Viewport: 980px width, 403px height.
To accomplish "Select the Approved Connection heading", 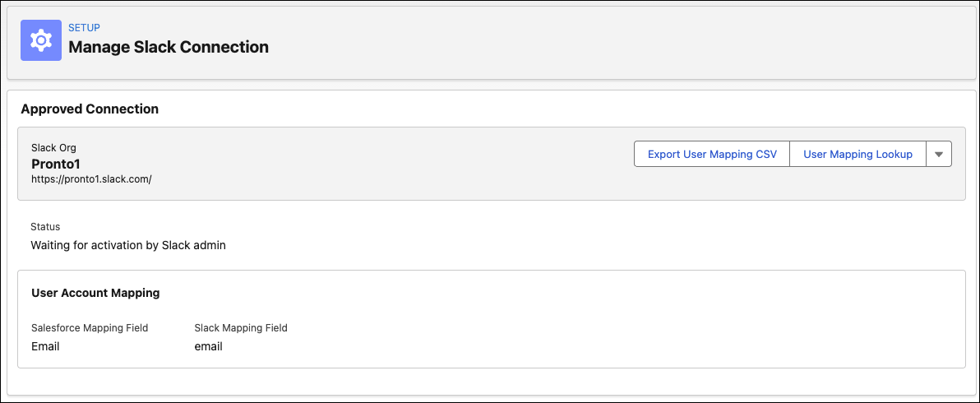I will pyautogui.click(x=90, y=109).
